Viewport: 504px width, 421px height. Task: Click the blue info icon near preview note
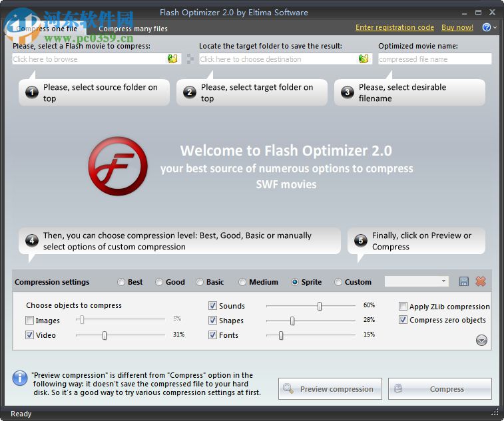20,378
